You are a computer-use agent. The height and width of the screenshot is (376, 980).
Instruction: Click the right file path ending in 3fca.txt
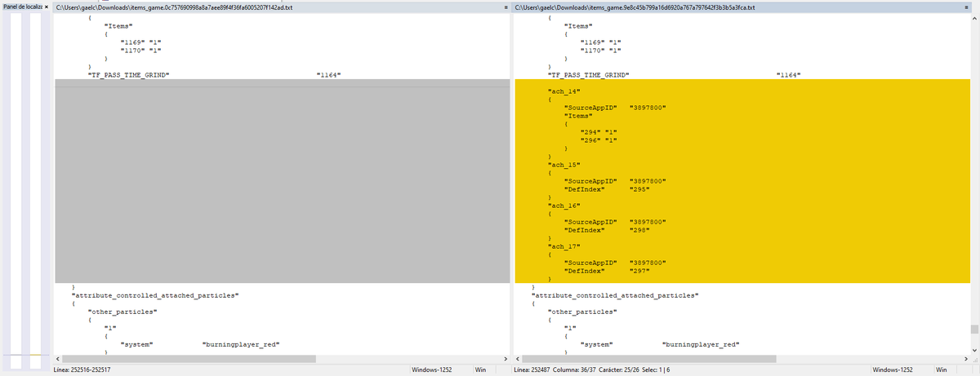tap(635, 7)
